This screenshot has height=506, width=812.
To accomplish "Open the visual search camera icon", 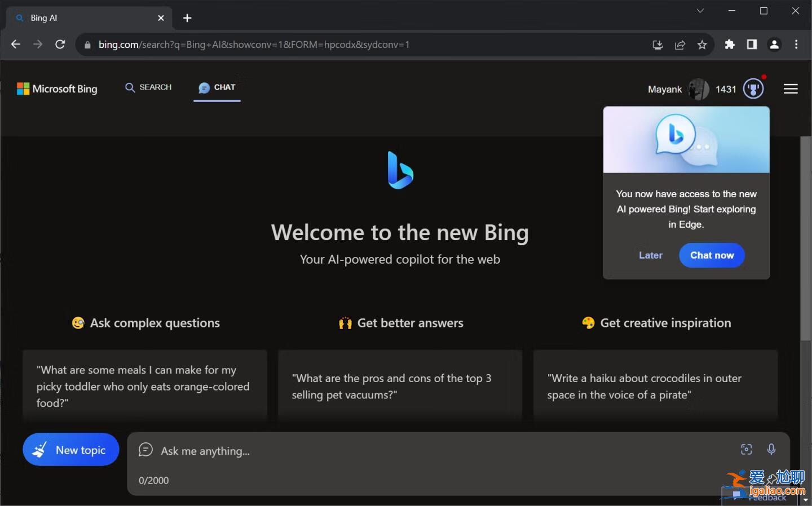I will 746,450.
